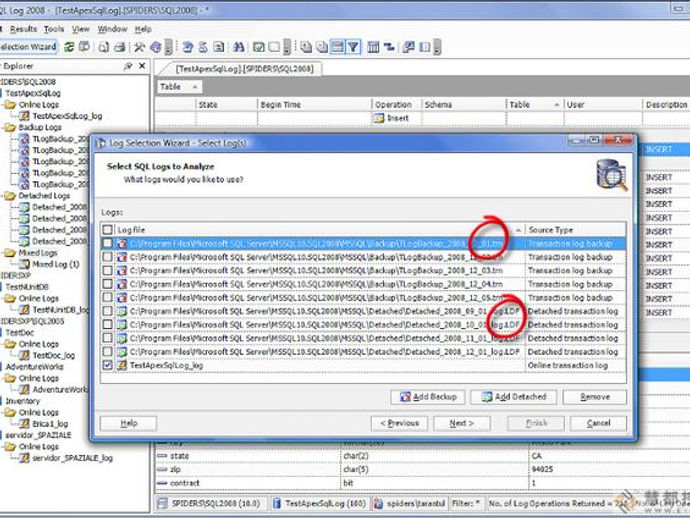Click the Add Backup button
This screenshot has width=690, height=518.
[428, 397]
